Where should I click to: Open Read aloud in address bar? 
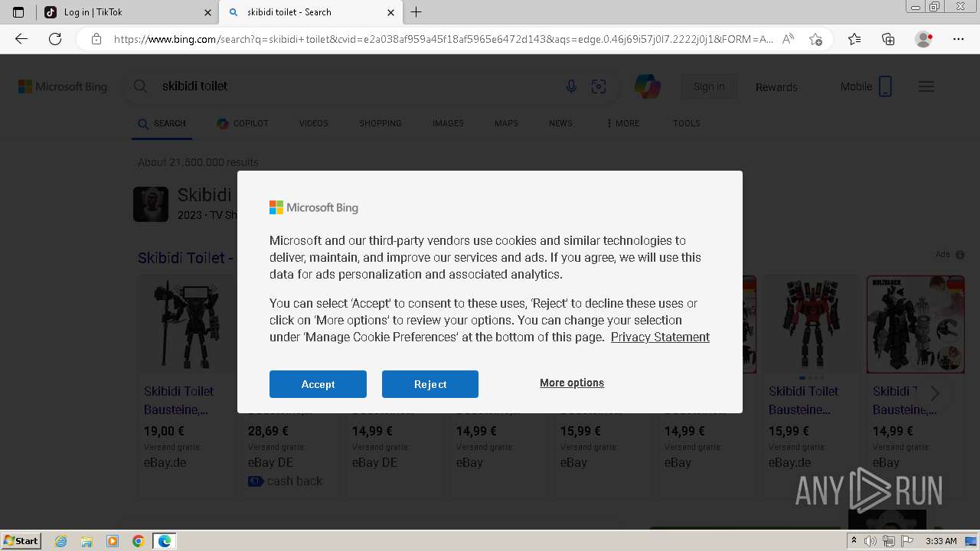[788, 39]
